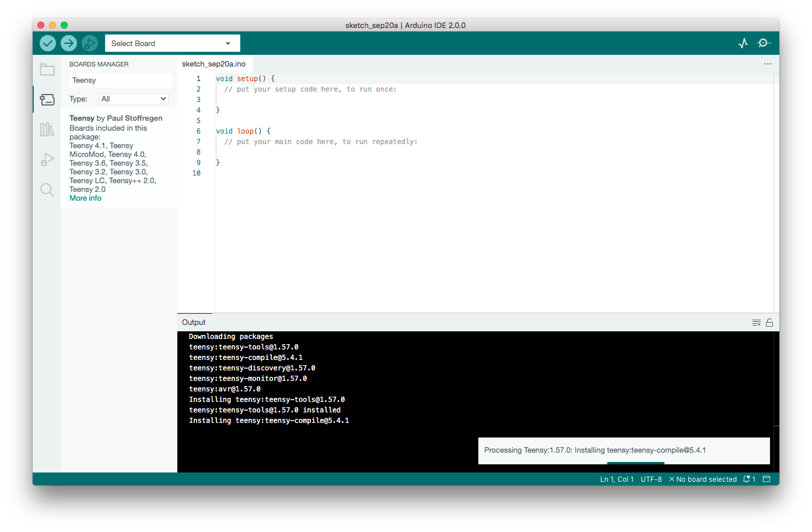Select the Boards Manager sidebar icon
This screenshot has height=532, width=812.
click(47, 100)
